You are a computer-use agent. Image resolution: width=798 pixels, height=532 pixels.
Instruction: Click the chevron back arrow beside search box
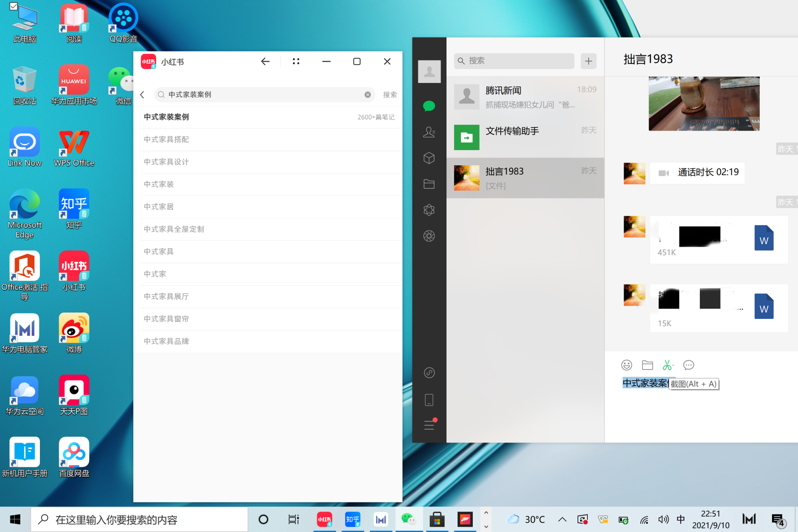[x=142, y=95]
